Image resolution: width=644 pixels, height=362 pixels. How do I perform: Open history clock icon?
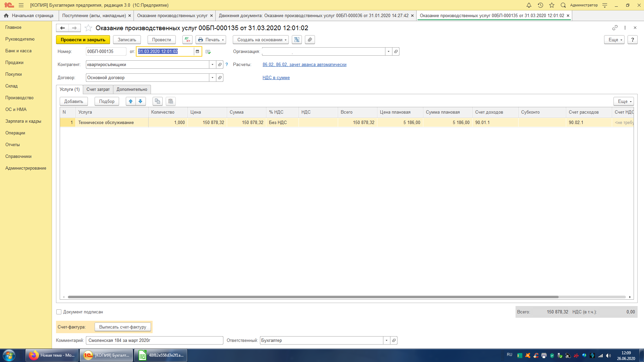point(540,5)
